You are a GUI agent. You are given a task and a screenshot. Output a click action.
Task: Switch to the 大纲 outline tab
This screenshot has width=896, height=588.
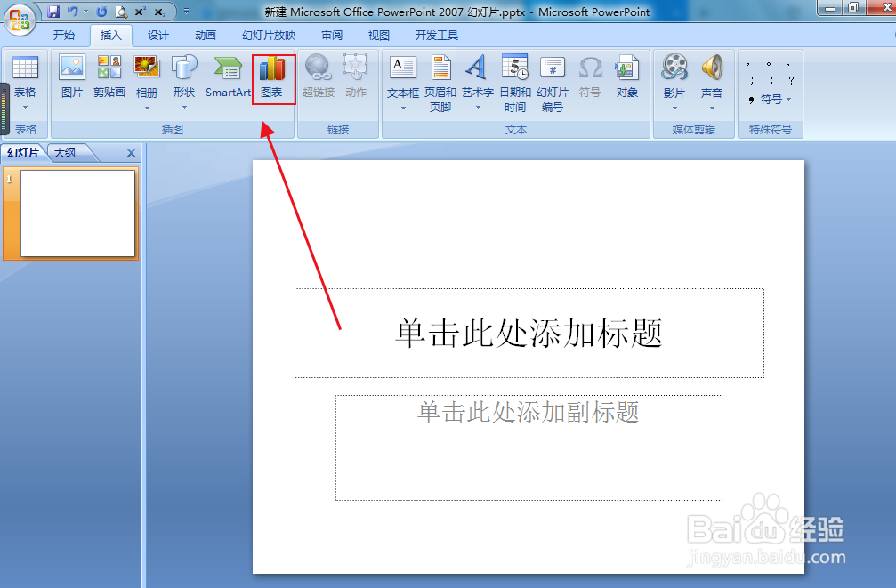coord(65,153)
